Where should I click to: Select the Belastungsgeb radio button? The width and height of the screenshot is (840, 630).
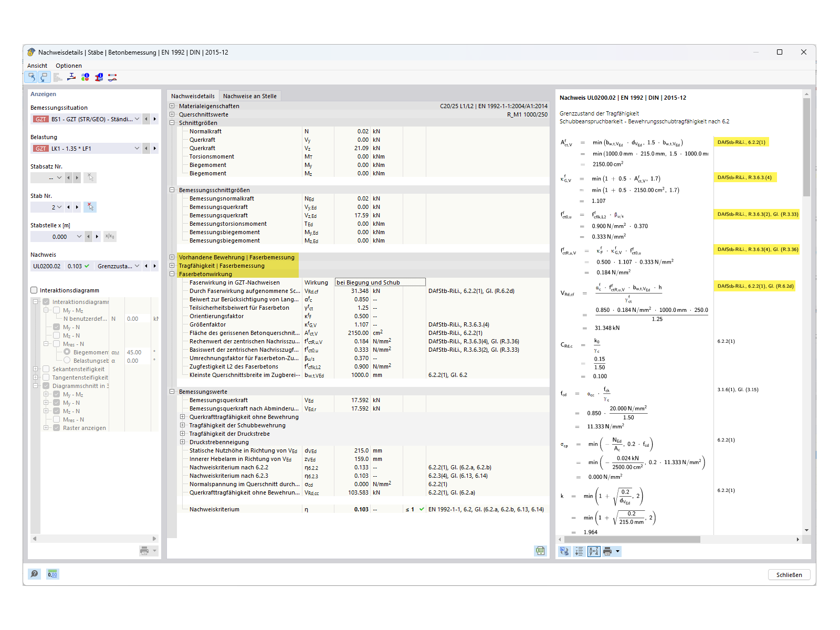coord(67,360)
